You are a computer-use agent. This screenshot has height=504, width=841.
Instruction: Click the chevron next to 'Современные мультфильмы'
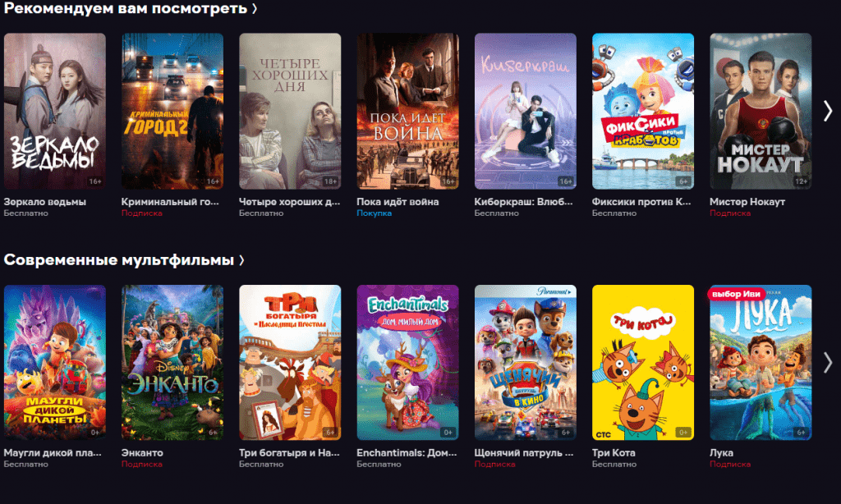(x=242, y=260)
